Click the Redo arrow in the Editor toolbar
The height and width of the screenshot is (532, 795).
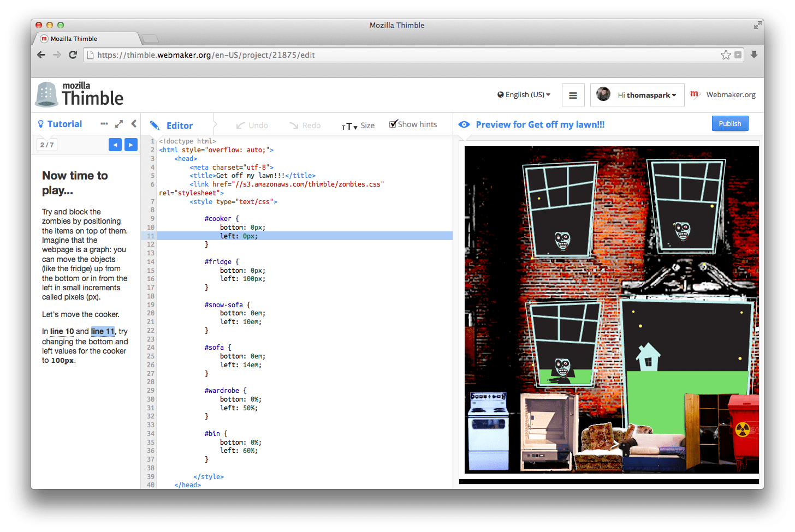coord(294,125)
